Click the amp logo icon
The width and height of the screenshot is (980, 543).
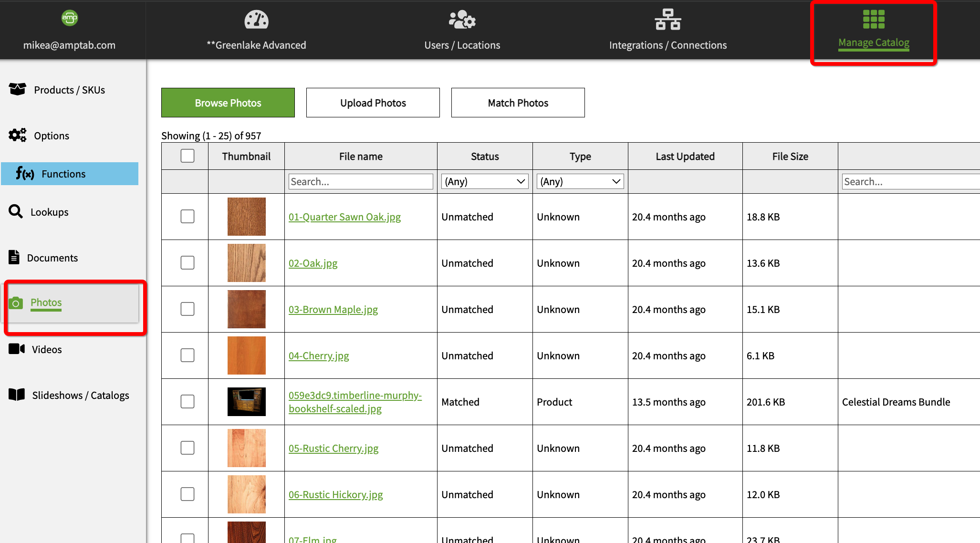[x=70, y=18]
